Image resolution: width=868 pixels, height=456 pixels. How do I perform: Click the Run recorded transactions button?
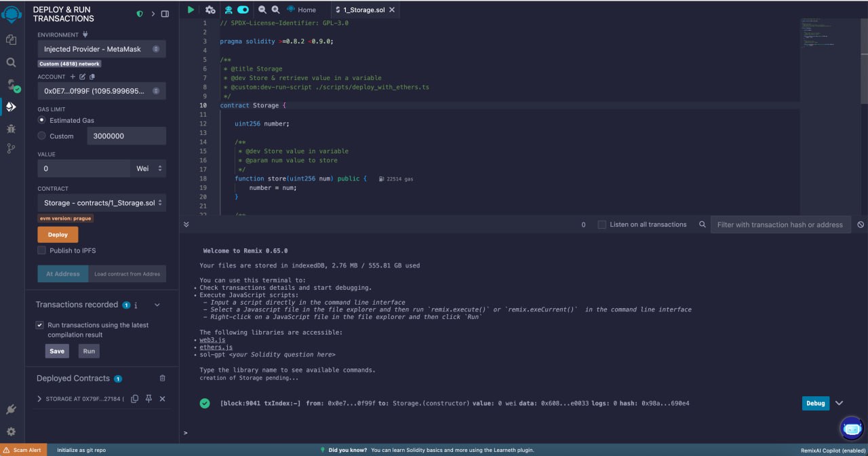pyautogui.click(x=89, y=351)
